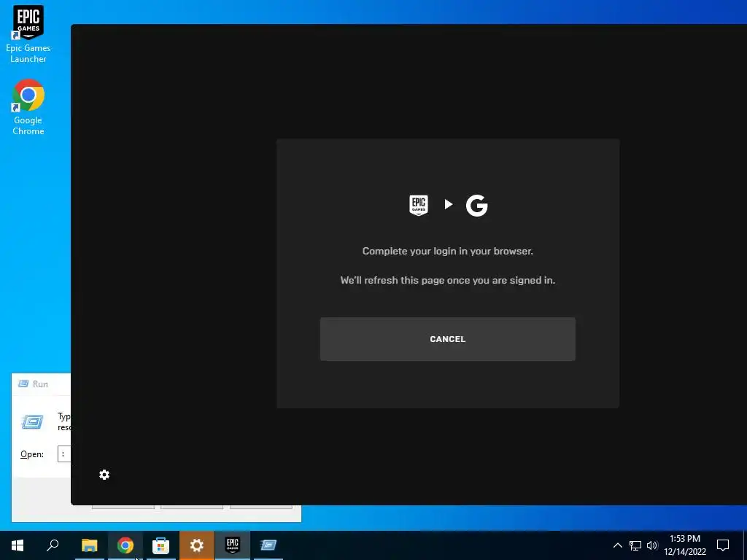The height and width of the screenshot is (560, 747).
Task: Open network status tray icon
Action: click(x=635, y=545)
